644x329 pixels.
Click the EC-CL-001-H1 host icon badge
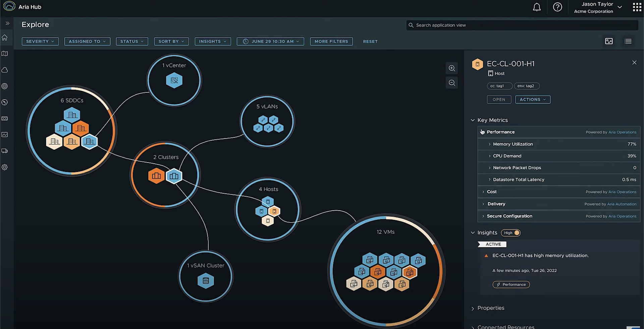[477, 64]
